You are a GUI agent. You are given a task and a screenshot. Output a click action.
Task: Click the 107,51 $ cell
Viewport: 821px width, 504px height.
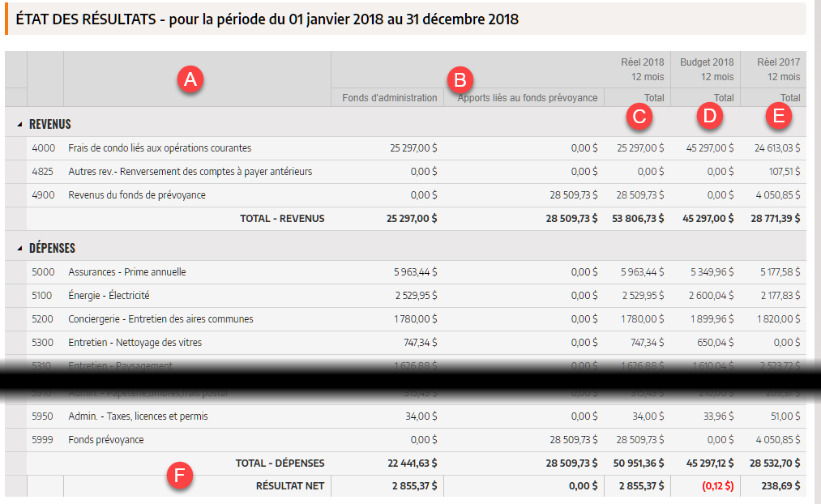(x=785, y=172)
